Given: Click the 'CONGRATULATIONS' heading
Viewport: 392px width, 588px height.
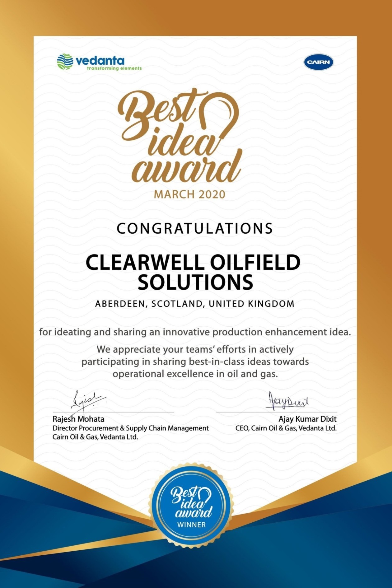Looking at the screenshot, I should coord(195,228).
